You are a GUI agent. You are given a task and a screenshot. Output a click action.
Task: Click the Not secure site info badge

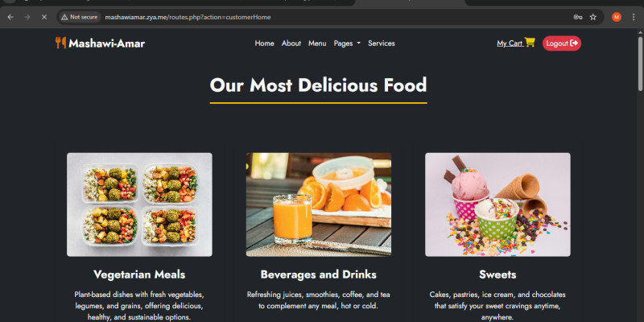pos(80,17)
